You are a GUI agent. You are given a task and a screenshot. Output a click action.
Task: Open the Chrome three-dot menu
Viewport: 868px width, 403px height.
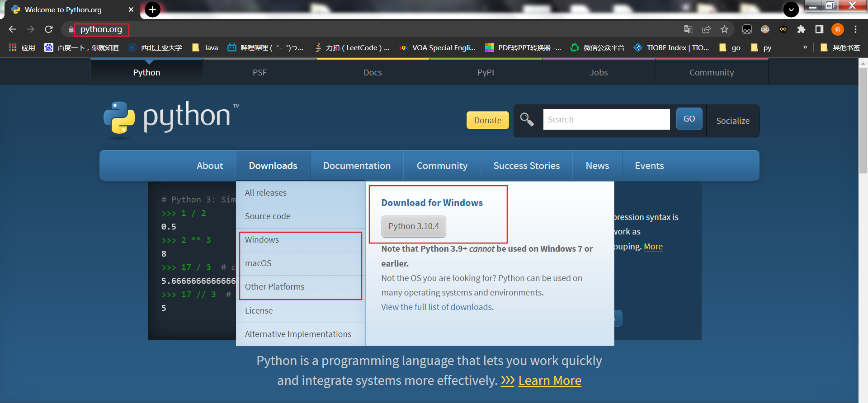point(855,29)
